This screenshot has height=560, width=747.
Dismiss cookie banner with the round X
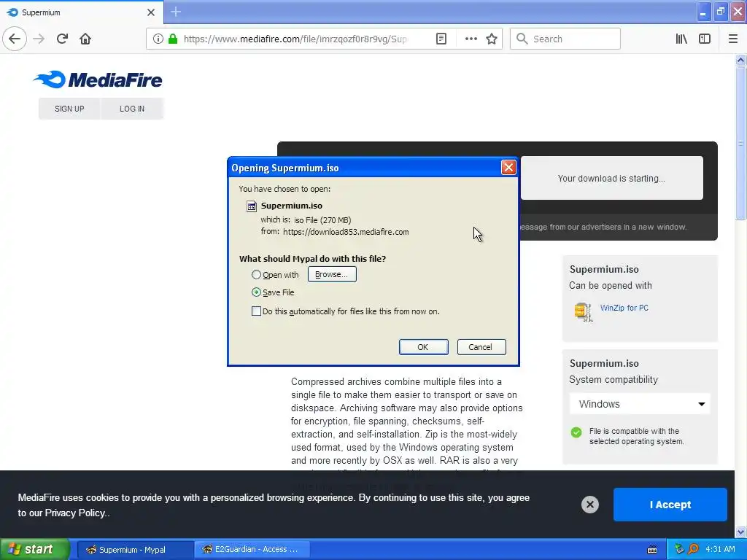click(x=589, y=505)
